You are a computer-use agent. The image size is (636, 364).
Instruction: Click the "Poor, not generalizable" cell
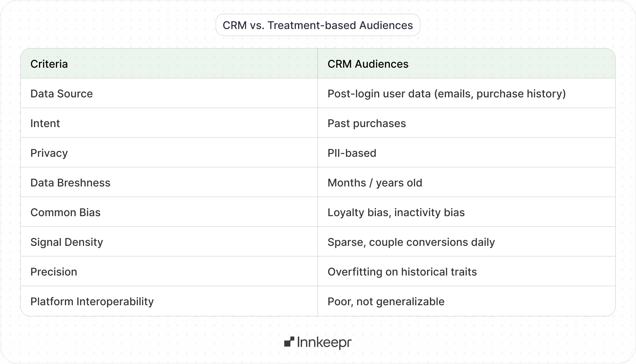[386, 301]
